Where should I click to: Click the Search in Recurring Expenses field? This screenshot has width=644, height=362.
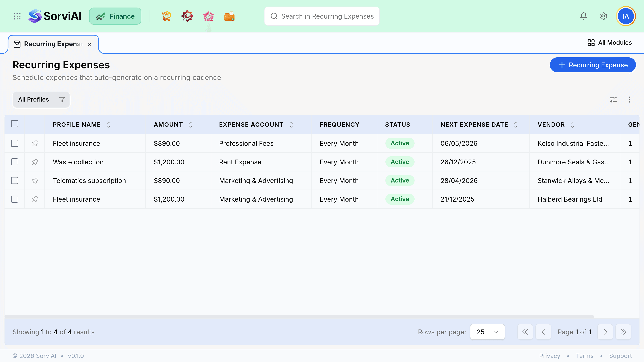(x=322, y=16)
